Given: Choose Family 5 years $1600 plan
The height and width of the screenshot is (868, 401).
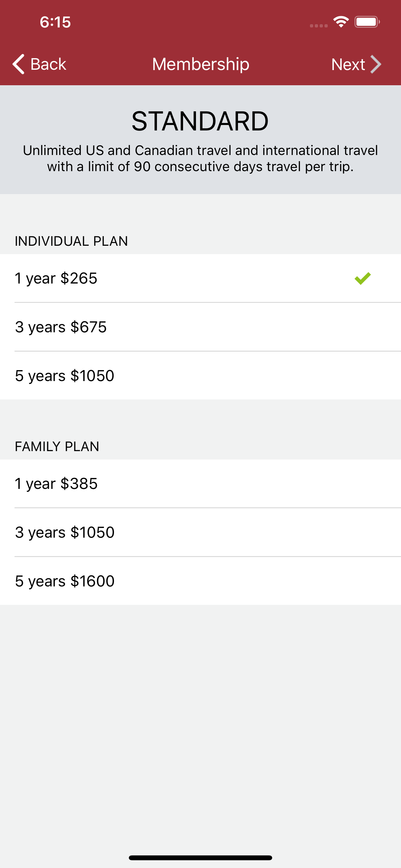Looking at the screenshot, I should [x=200, y=581].
